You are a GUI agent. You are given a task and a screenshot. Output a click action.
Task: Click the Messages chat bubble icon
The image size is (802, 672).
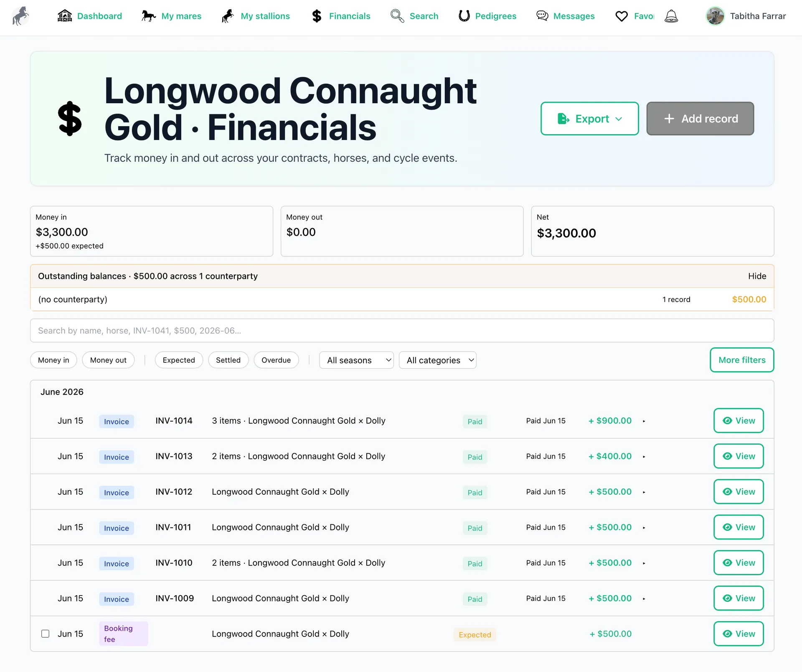point(542,16)
